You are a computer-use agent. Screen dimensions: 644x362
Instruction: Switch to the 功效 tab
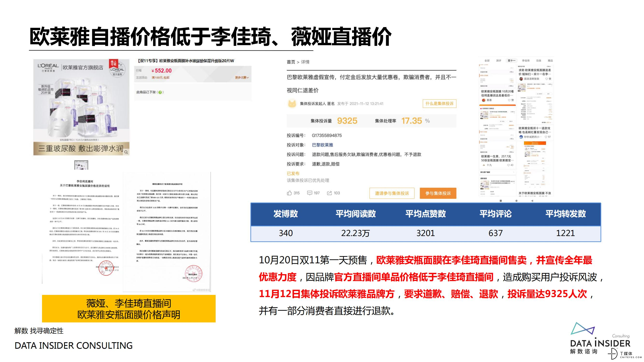[x=538, y=61]
